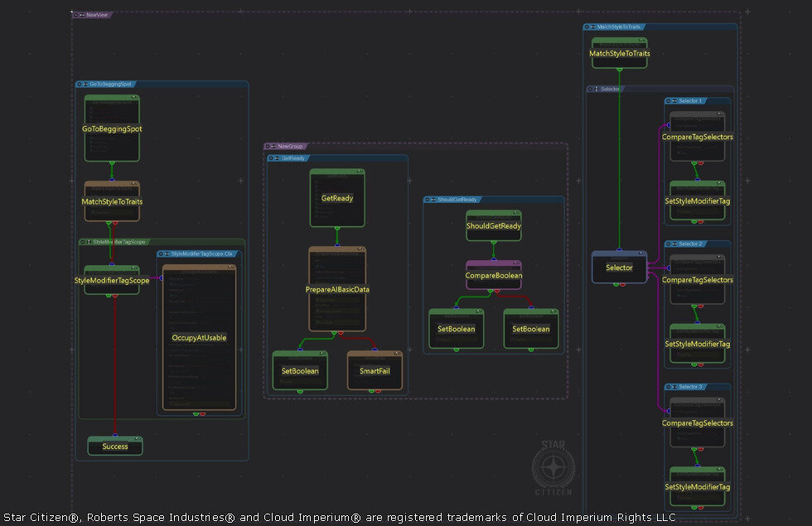
Task: Collapse the GoToBeggingSpot group via header circle
Action: click(80, 84)
